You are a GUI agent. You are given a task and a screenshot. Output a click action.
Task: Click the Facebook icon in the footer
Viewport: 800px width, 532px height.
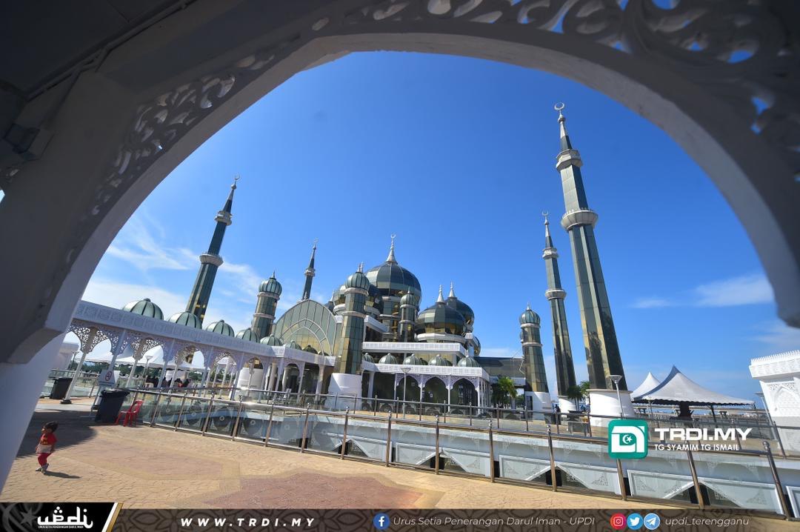(x=381, y=520)
